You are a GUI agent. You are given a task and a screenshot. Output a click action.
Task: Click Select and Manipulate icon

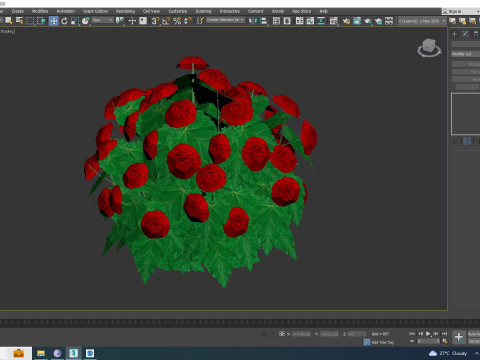tap(132, 21)
